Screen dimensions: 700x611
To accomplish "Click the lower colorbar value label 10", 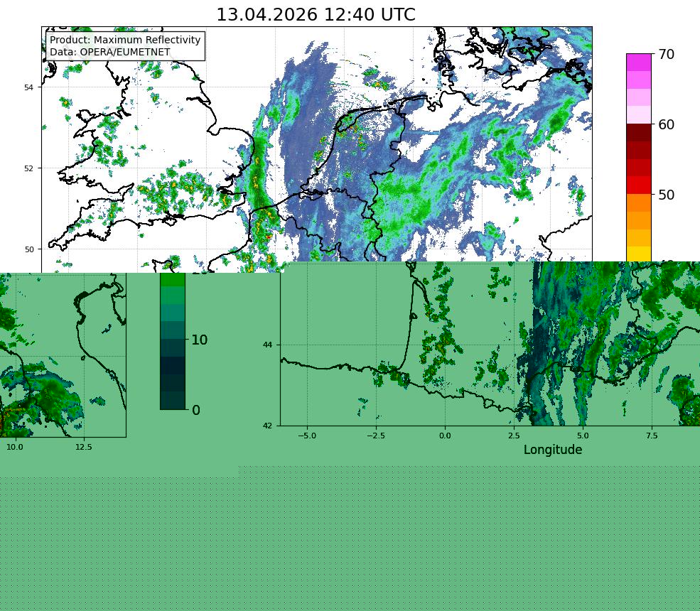I will (x=200, y=340).
